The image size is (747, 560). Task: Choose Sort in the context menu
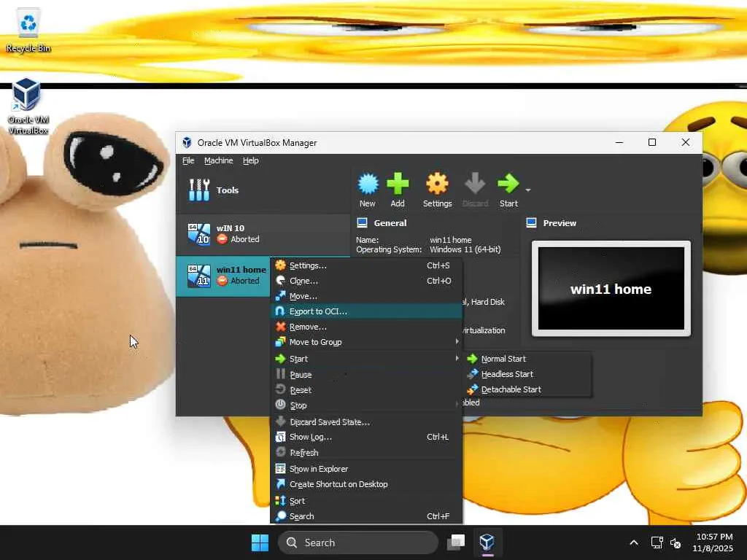coord(366,501)
